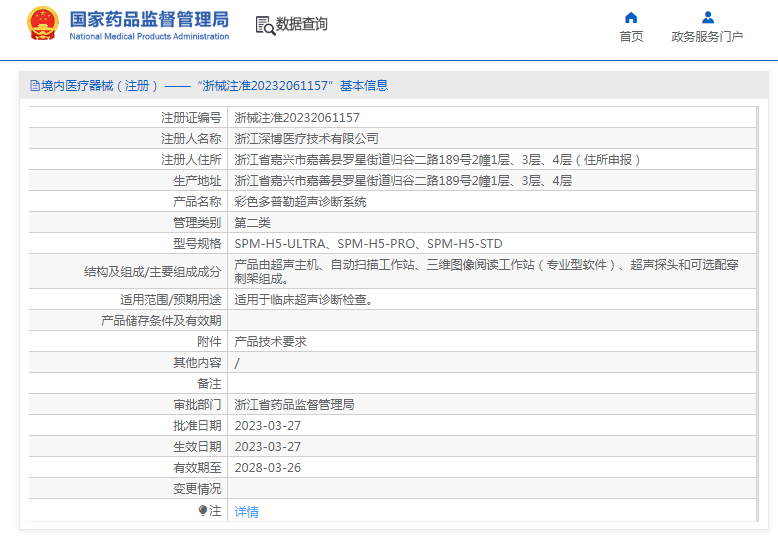
Task: Click product name 彩色多普勒超声诊断系统
Action: tap(300, 202)
